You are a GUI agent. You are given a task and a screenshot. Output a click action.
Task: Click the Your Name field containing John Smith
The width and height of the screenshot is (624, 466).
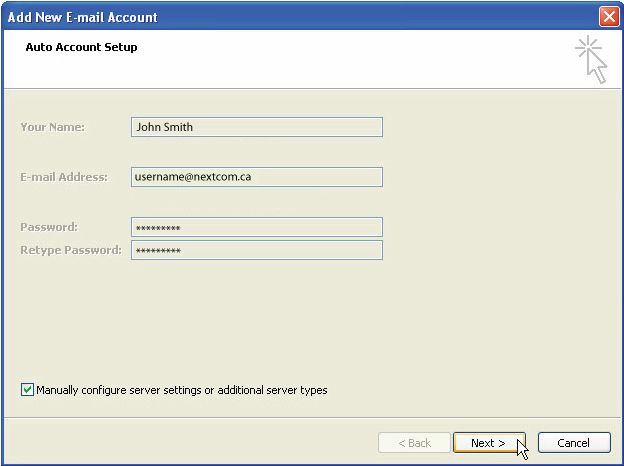click(256, 127)
